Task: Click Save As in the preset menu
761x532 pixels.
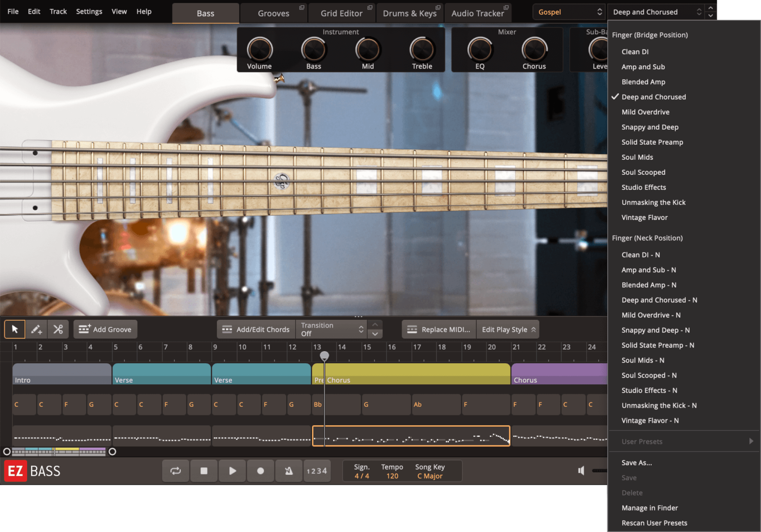Action: click(636, 462)
